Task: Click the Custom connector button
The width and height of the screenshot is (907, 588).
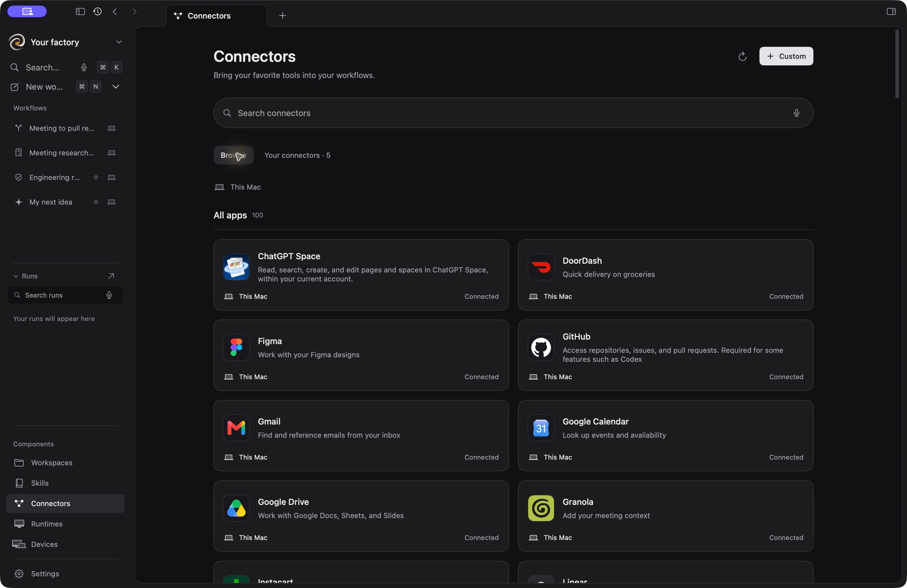Action: coord(786,56)
